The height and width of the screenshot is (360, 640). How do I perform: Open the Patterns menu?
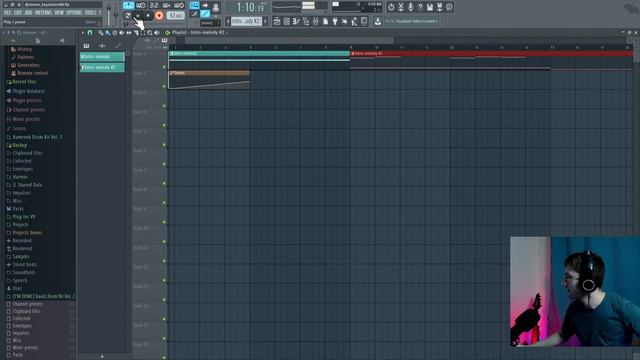pos(43,13)
